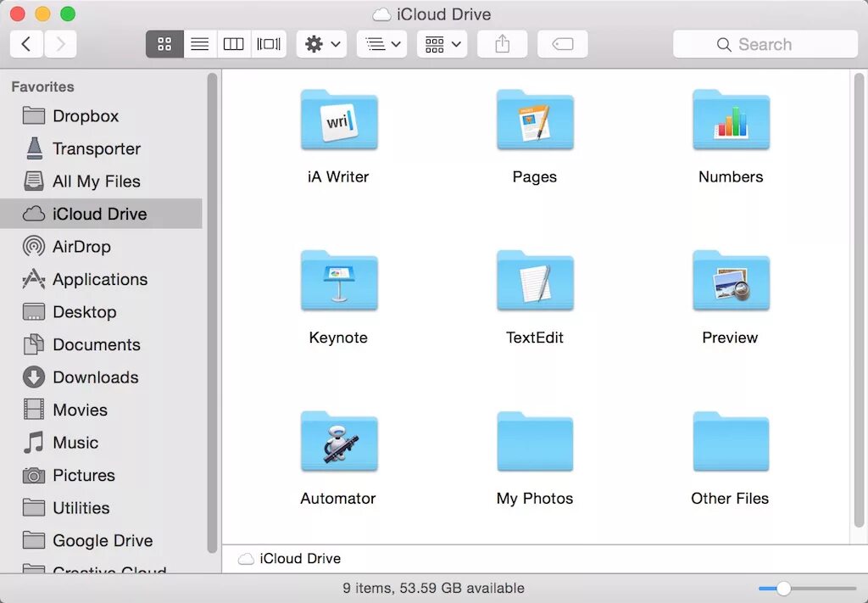Click the sidebar scrollbar
The width and height of the screenshot is (868, 603).
click(212, 313)
